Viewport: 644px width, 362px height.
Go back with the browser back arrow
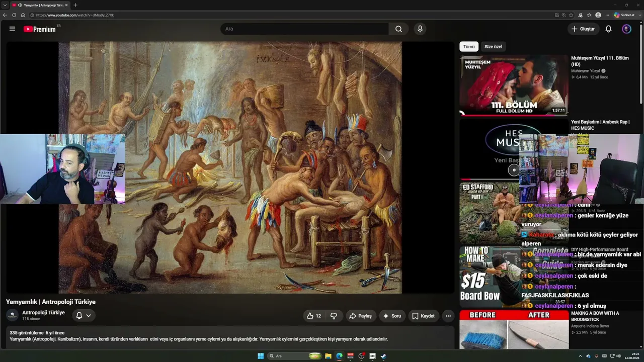point(5,15)
